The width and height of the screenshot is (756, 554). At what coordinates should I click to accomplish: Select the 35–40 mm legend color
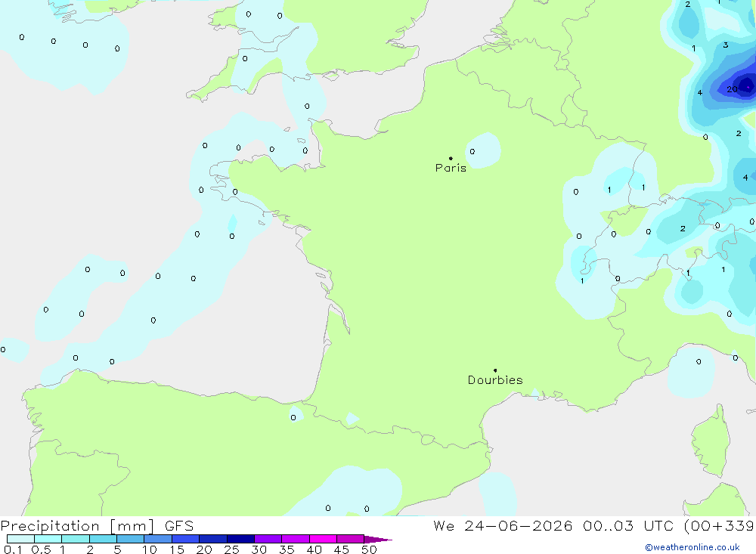[x=296, y=539]
